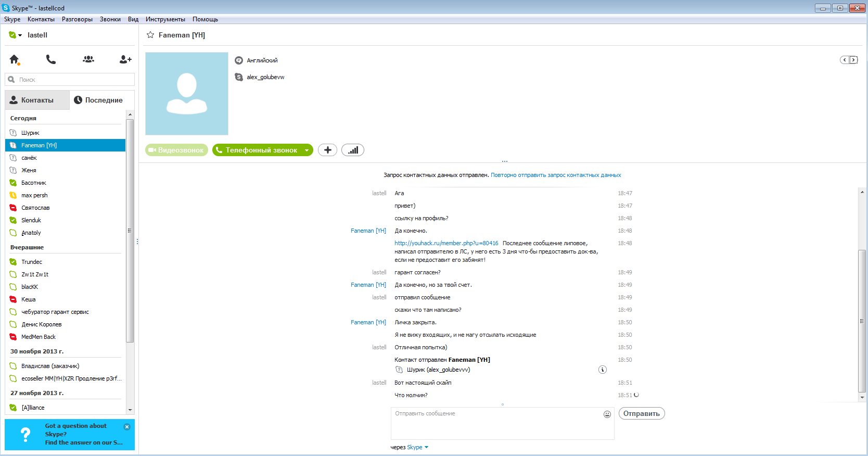Expand the header panel dots handle
The image size is (868, 456).
(x=505, y=161)
